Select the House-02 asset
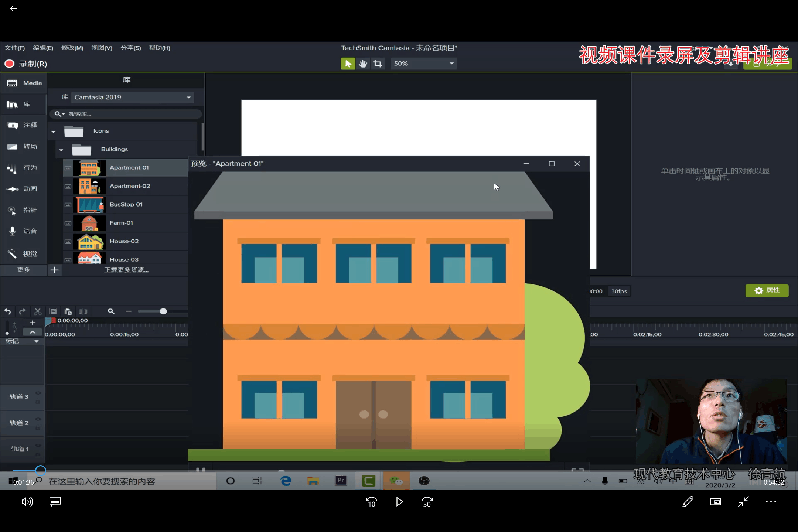Image resolution: width=798 pixels, height=532 pixels. click(x=126, y=241)
